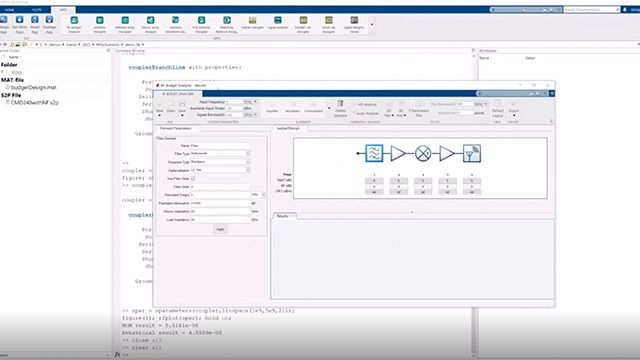Select the first amplifier block in the chain
Image resolution: width=640 pixels, height=360 pixels.
[x=398, y=153]
